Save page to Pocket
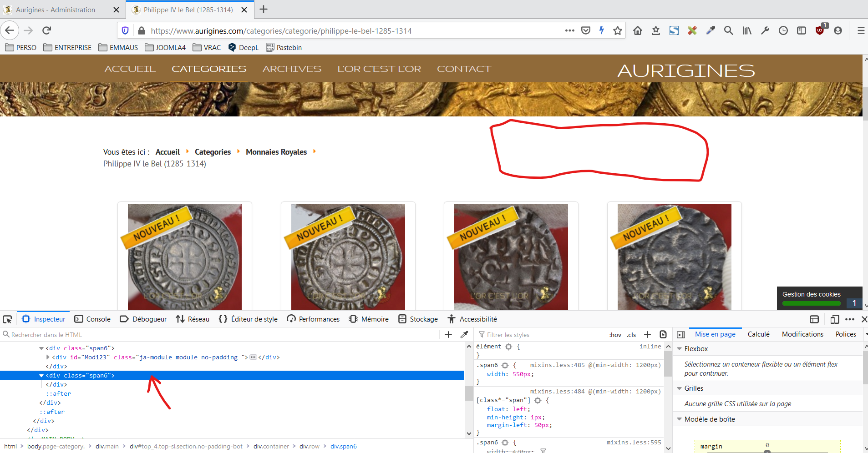The width and height of the screenshot is (868, 453). point(586,30)
